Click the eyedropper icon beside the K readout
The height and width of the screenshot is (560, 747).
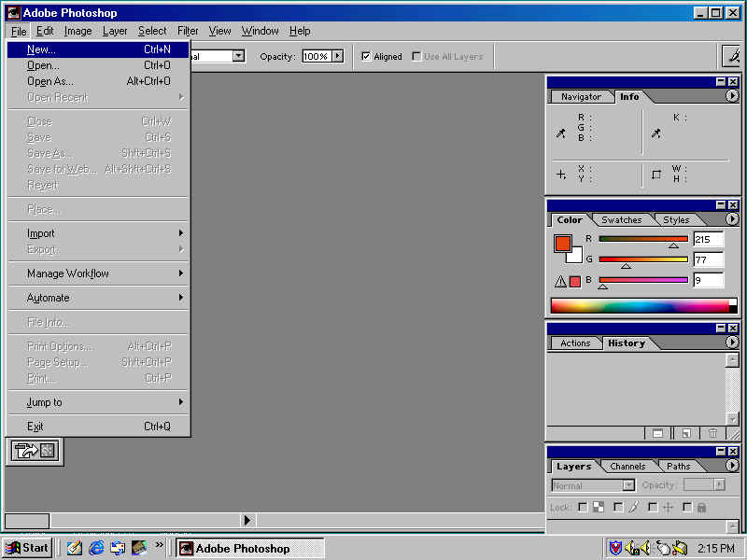coord(656,133)
